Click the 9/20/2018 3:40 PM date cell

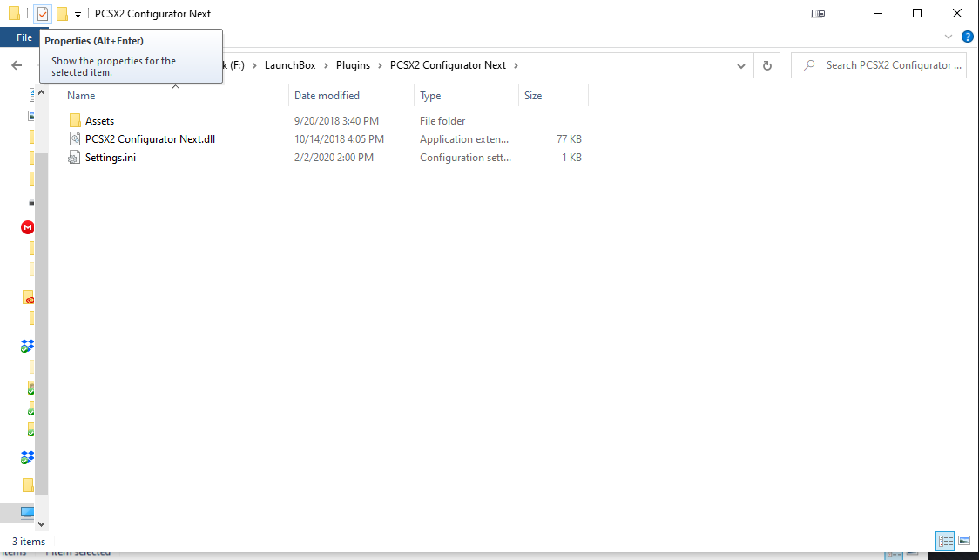click(336, 120)
